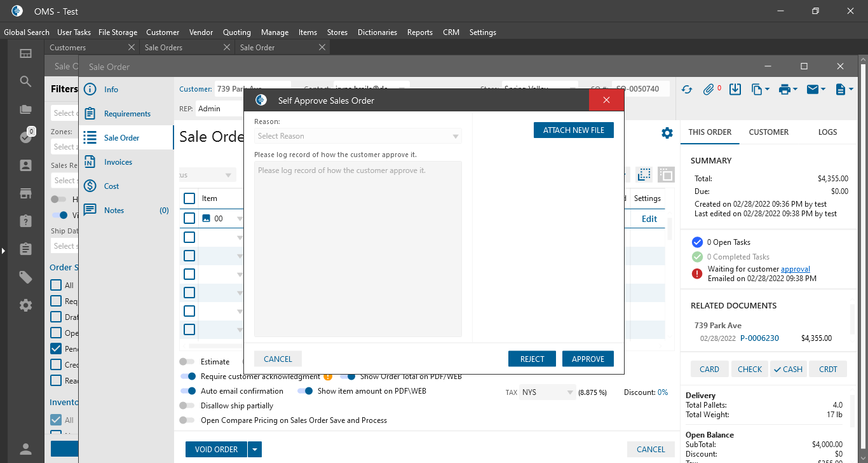
Task: Open related document P-0006230 link
Action: coord(759,338)
